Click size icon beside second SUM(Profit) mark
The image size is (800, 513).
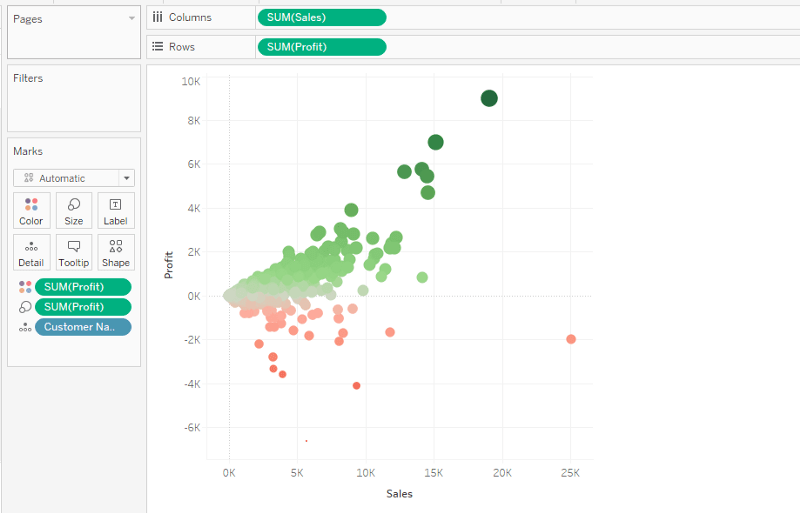(x=25, y=307)
